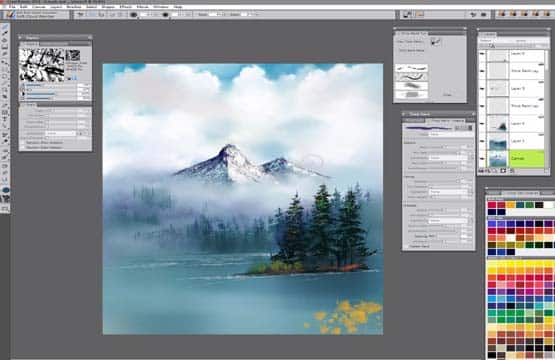Click the first orange custom palette icon at top right
Screen dimensions: 555x360
point(501,14)
